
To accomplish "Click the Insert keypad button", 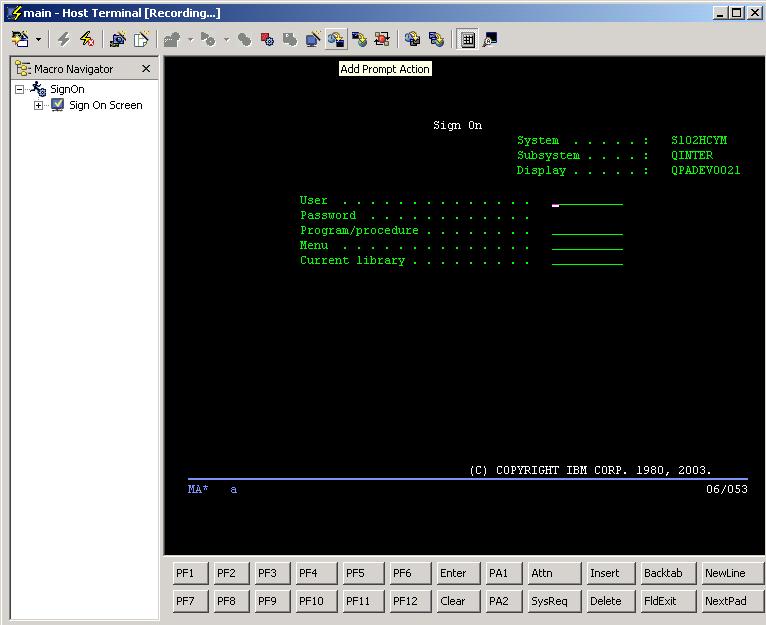I will click(611, 573).
